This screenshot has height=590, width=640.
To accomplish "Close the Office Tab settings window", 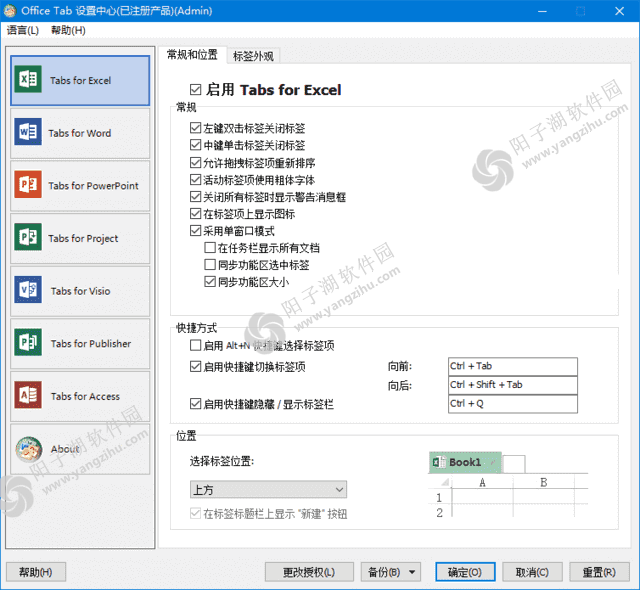I will (619, 11).
